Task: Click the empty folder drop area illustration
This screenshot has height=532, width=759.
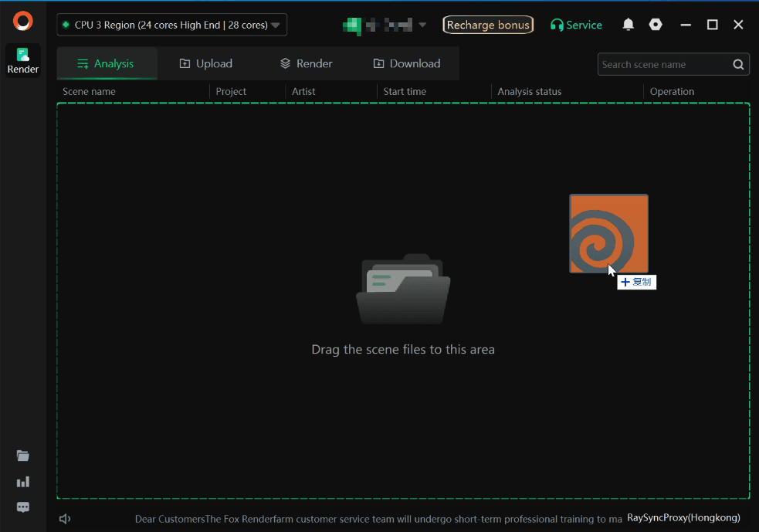Action: [403, 290]
